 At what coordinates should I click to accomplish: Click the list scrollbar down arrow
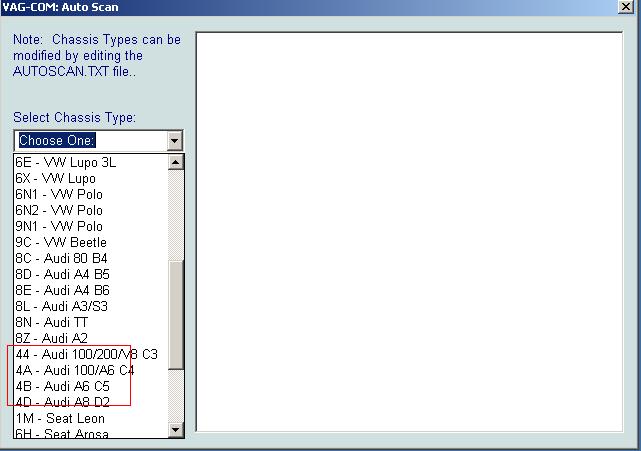click(x=176, y=430)
